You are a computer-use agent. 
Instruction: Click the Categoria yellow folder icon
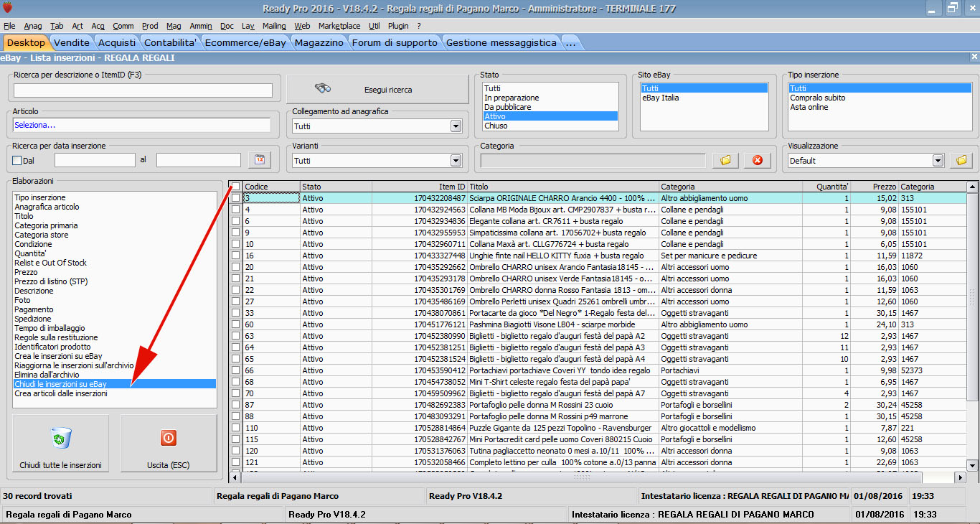click(725, 160)
